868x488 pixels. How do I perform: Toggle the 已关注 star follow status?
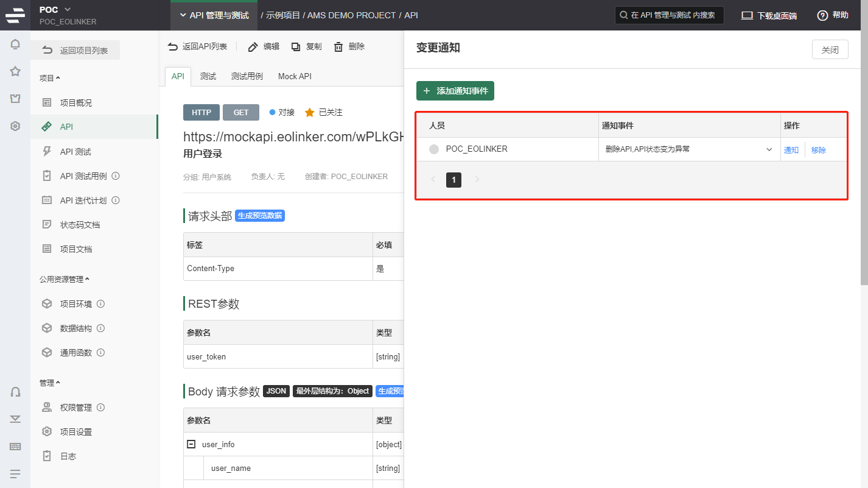pos(310,113)
